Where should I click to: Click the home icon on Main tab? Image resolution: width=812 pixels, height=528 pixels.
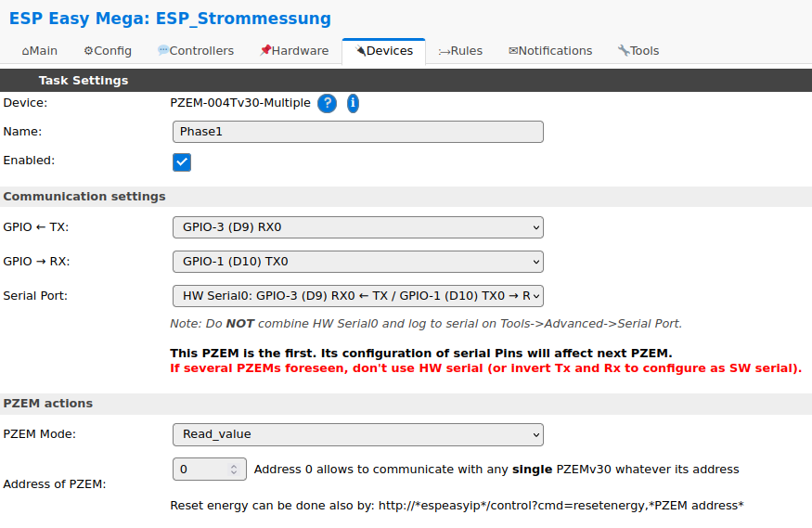pyautogui.click(x=25, y=51)
